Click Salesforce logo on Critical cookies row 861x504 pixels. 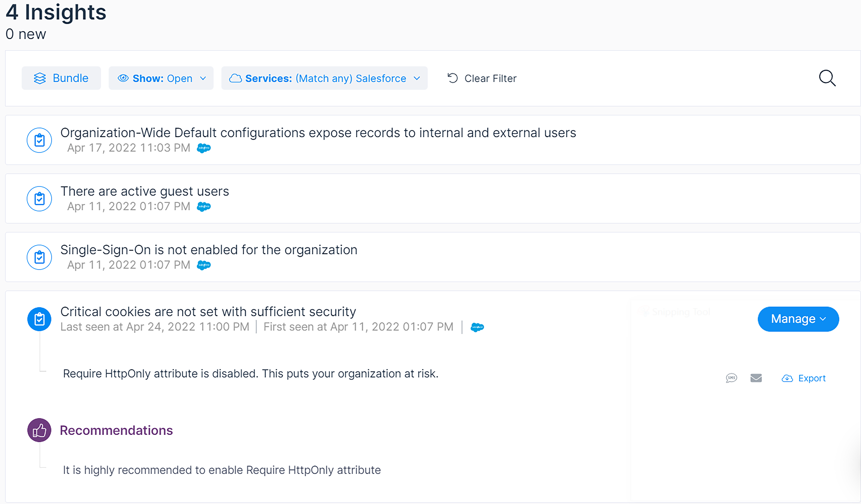[477, 327]
